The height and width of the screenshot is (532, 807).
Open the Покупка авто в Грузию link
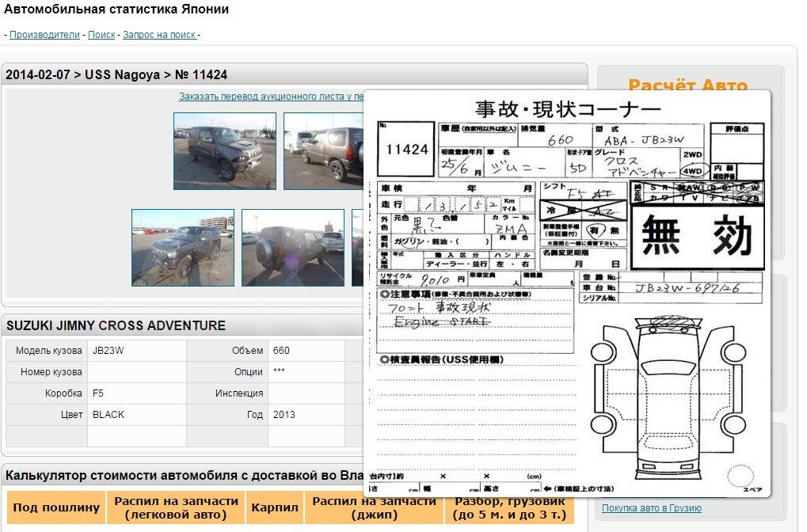point(652,508)
